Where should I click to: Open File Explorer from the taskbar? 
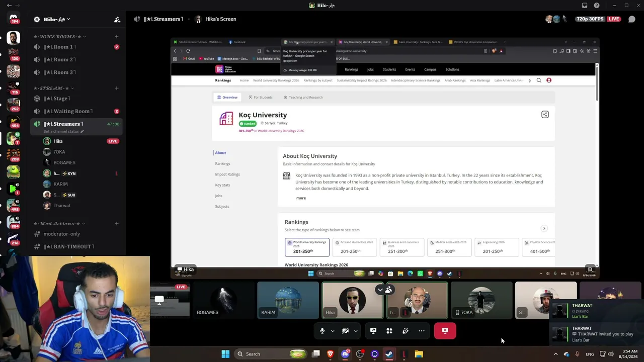(x=419, y=354)
